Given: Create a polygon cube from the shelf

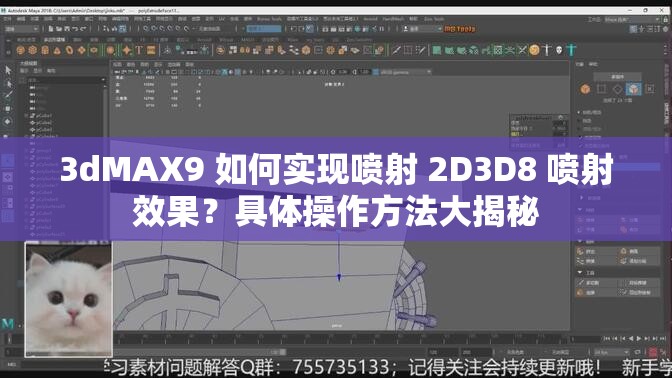Looking at the screenshot, I should [33, 50].
